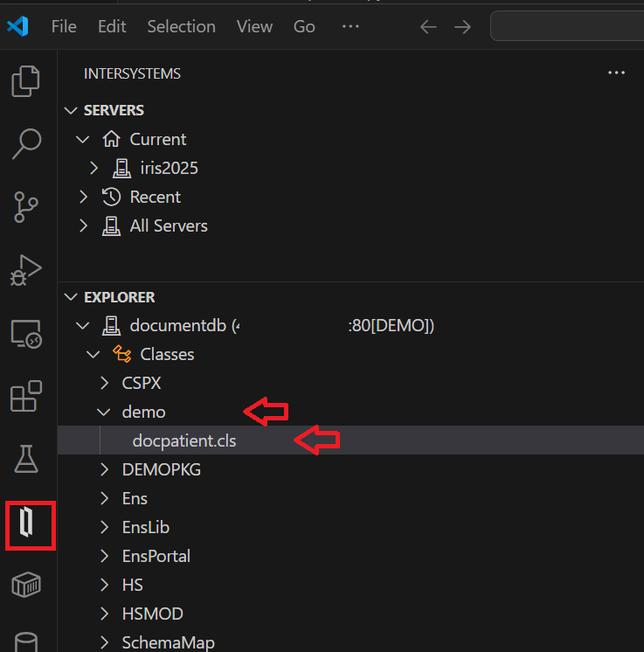The height and width of the screenshot is (652, 644).
Task: Open the docpatient.cls class file
Action: [x=184, y=440]
